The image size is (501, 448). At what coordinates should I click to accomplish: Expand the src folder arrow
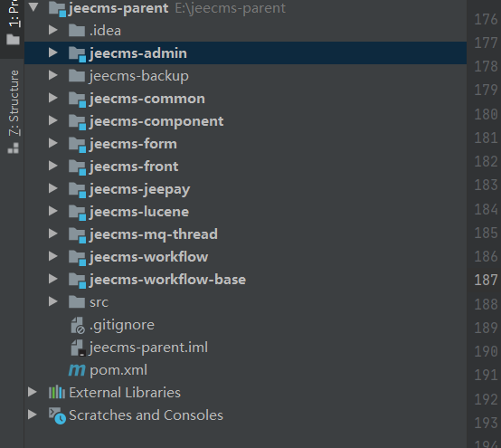pos(52,301)
